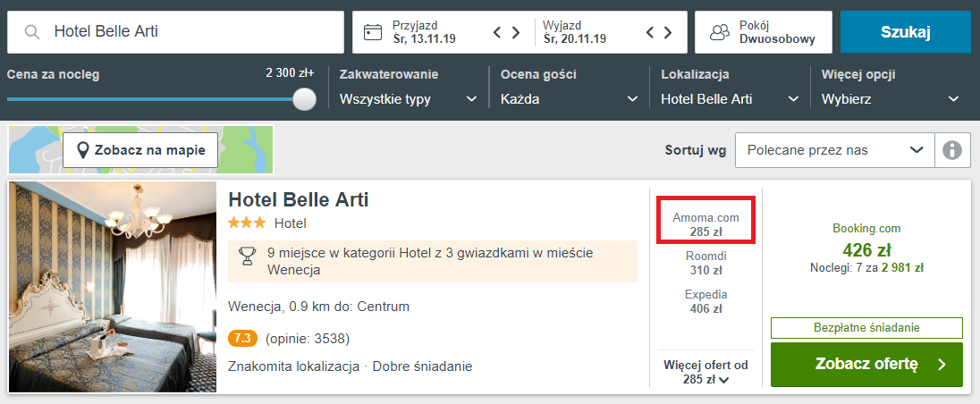Open Więcej opcji dropdown
Viewport: 980px width, 404px height.
tap(891, 99)
